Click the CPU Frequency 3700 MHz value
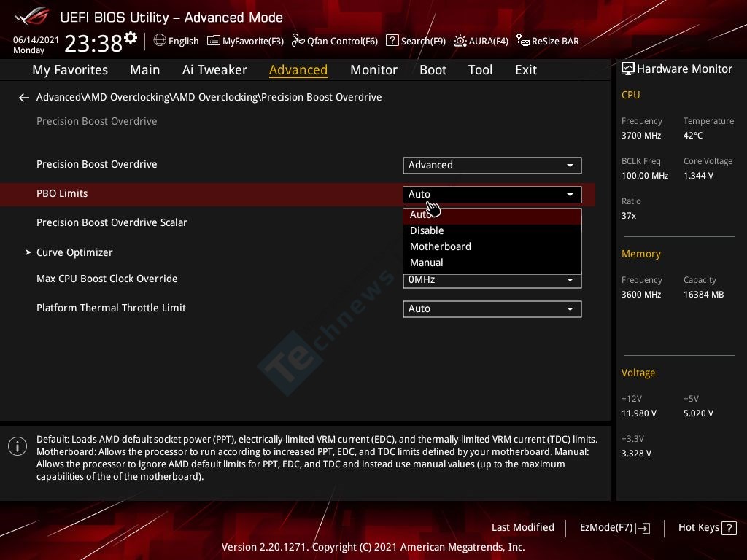Screen dimensions: 747x560 click(x=640, y=136)
